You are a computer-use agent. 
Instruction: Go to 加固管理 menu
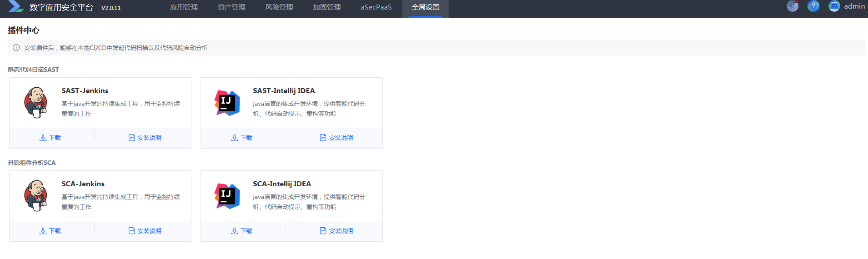pos(326,7)
